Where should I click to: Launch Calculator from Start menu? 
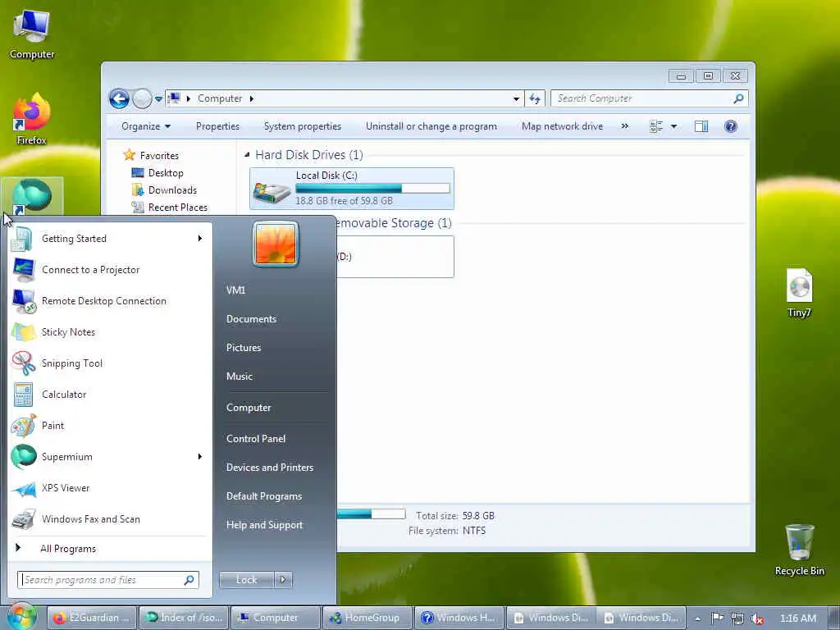(x=110, y=394)
